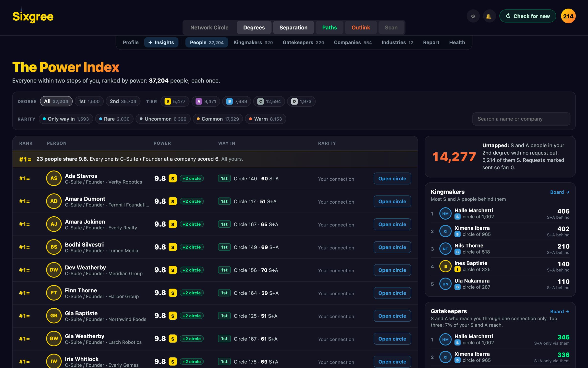Toggle the D tier filter 1,973
This screenshot has width=588, height=368.
click(301, 101)
